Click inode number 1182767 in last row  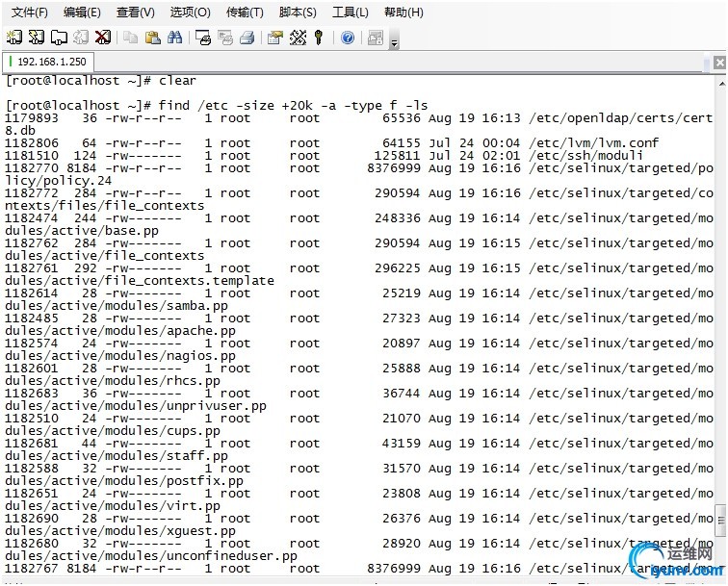pos(32,569)
